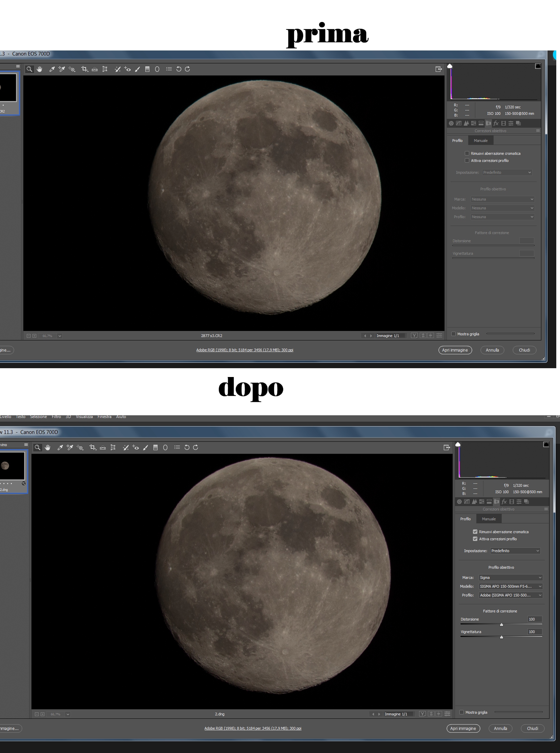Select Graduated Filter tool in 'dopo' toolbar
The width and height of the screenshot is (560, 753).
pyautogui.click(x=155, y=447)
